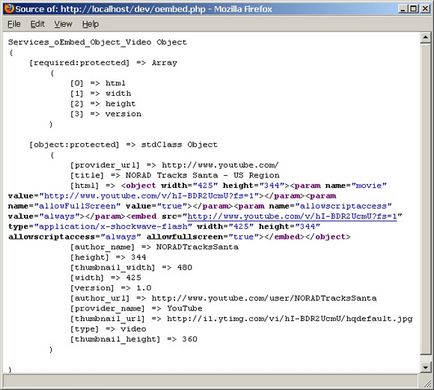
Task: Click the 'allowscriptaccess' param name value
Action: [x=343, y=206]
